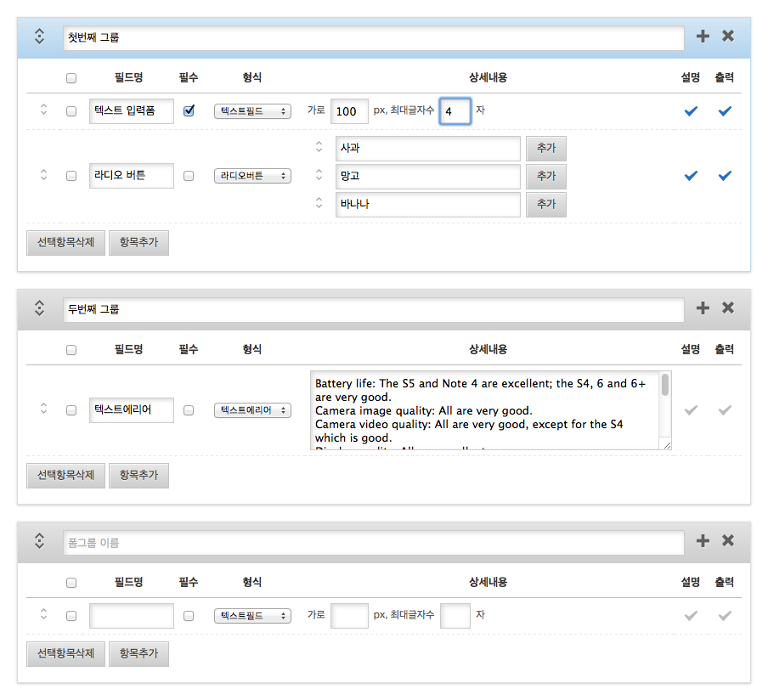Click plus icon in 두번째 그룹 header
This screenshot has height=700, width=768.
[703, 308]
